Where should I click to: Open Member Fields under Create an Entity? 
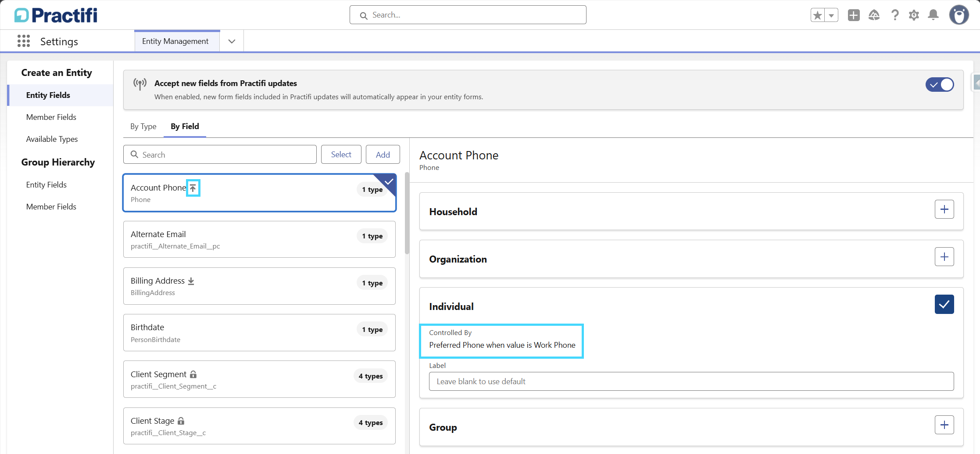click(x=51, y=117)
